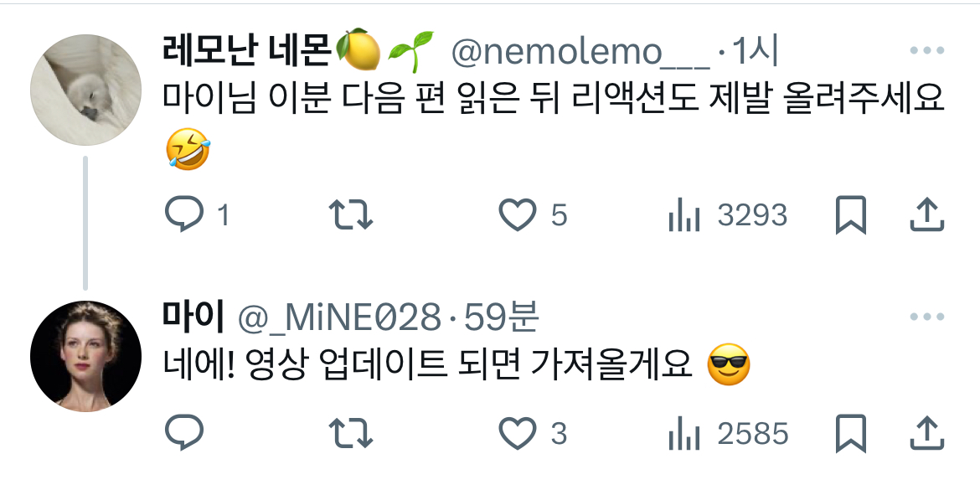Viewport: 980px width, 490px height.
Task: Visit the @_MiNE028 handle link
Action: 338,317
